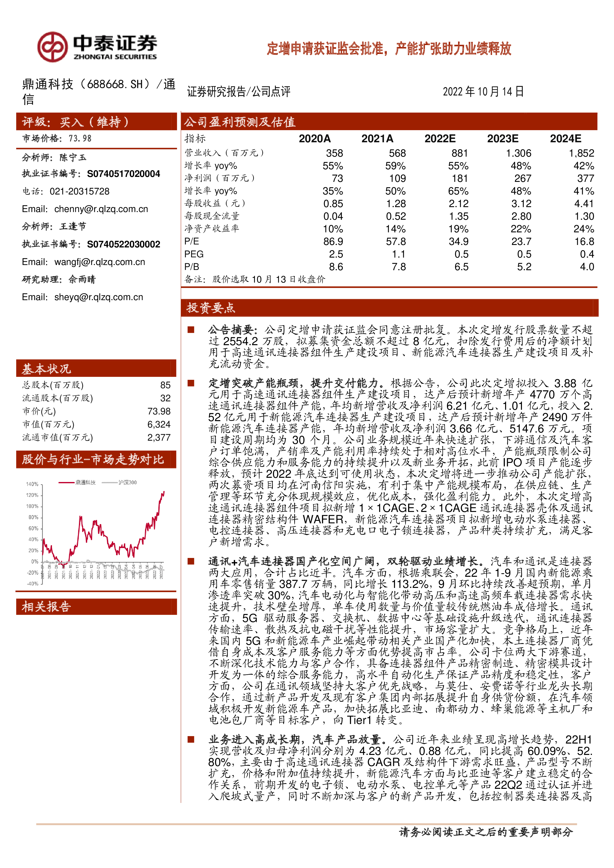Click the second red bullet square marker

tap(191, 383)
